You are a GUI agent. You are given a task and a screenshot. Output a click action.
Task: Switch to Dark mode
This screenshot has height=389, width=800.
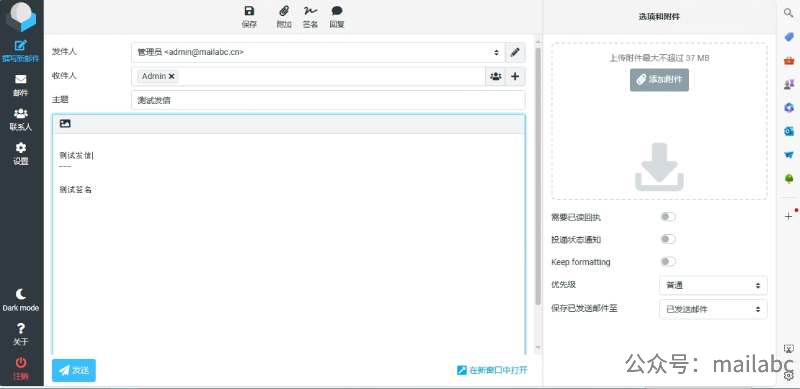20,300
